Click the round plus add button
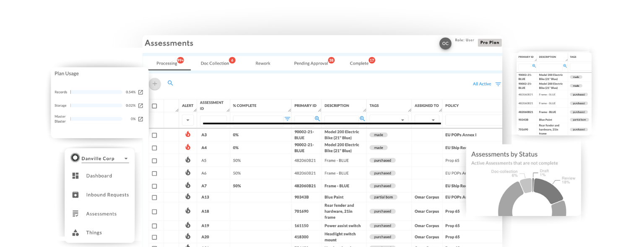 coord(155,84)
